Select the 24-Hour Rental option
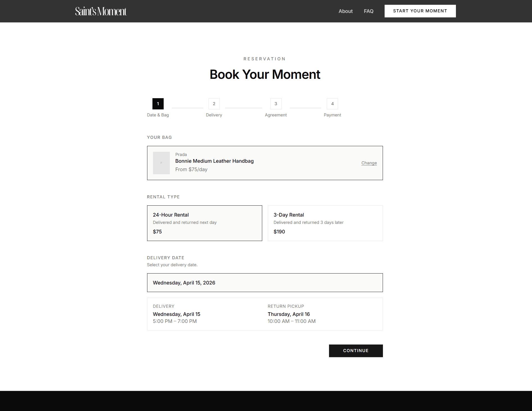532x411 pixels. pos(204,223)
